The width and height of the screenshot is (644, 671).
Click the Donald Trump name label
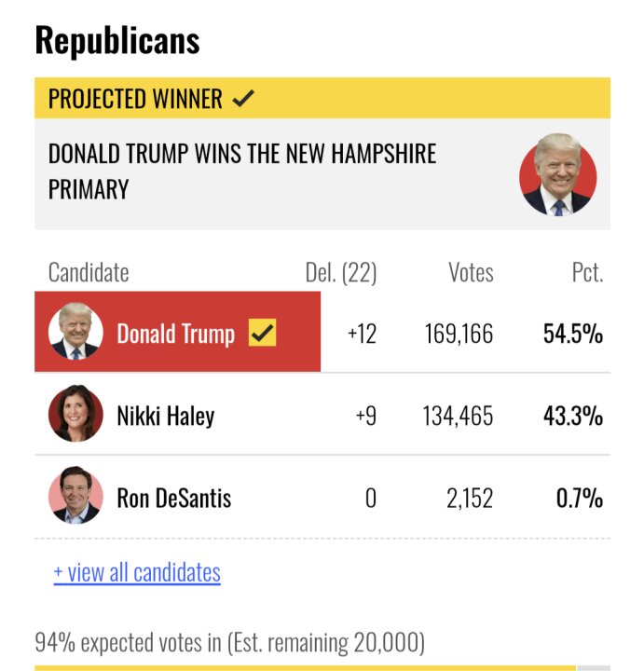coord(176,334)
